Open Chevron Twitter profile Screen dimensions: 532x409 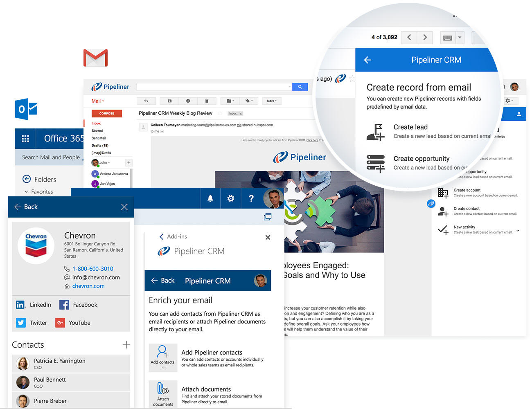[32, 323]
